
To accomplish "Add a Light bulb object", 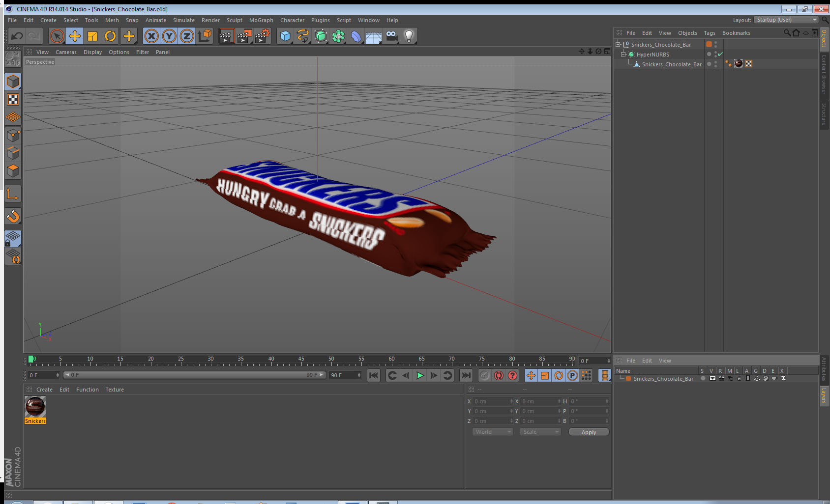I will 409,36.
